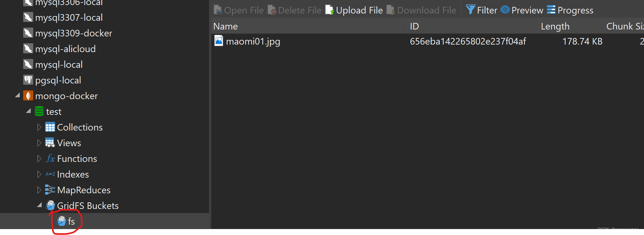Click the Download File icon
644x235 pixels.
(x=390, y=10)
